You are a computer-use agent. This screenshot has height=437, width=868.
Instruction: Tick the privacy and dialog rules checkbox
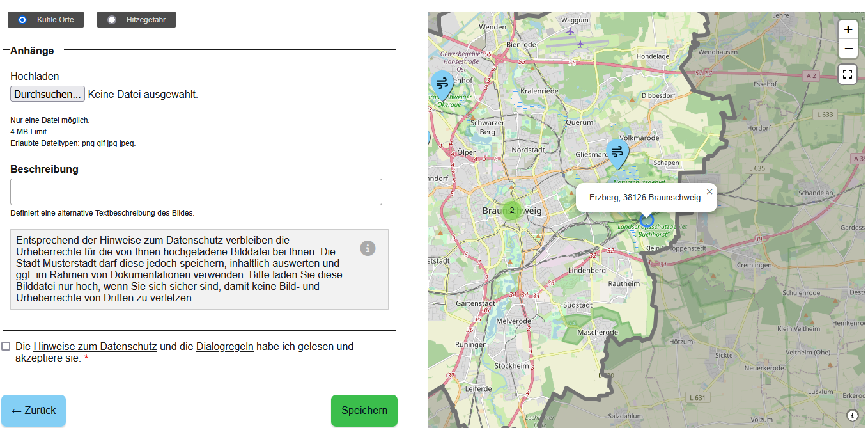[x=6, y=346]
